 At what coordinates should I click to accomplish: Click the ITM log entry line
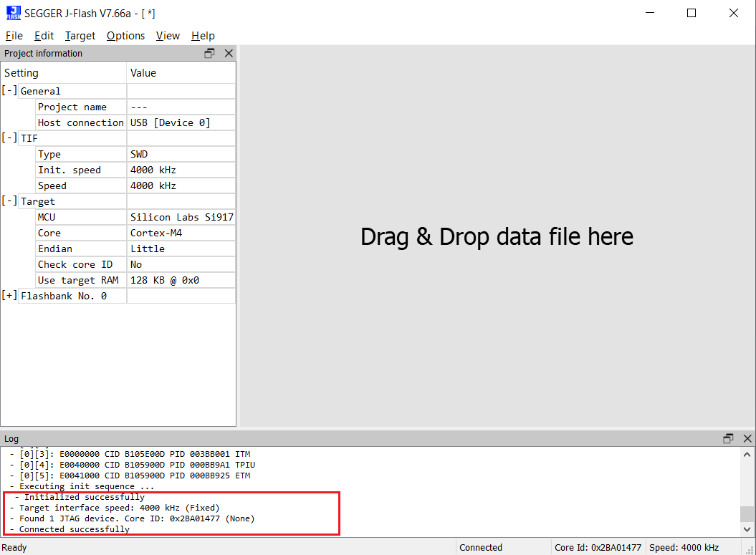130,454
